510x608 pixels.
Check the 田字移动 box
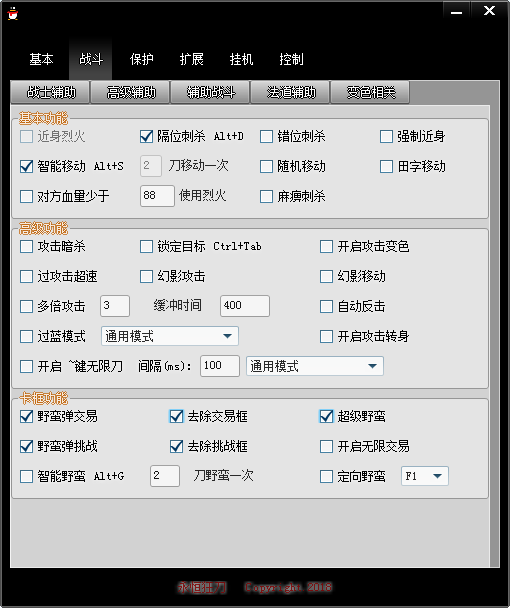coord(386,166)
